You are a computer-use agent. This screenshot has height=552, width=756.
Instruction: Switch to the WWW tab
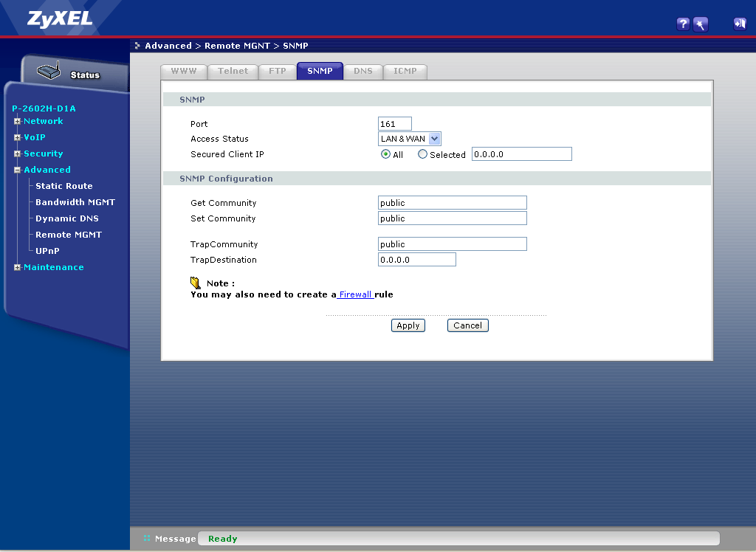(x=184, y=72)
